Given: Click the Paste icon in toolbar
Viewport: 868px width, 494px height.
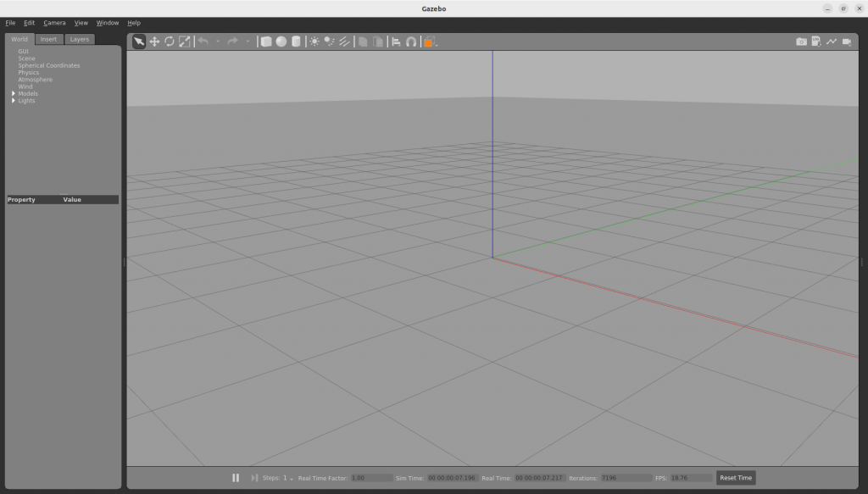Looking at the screenshot, I should pyautogui.click(x=378, y=42).
